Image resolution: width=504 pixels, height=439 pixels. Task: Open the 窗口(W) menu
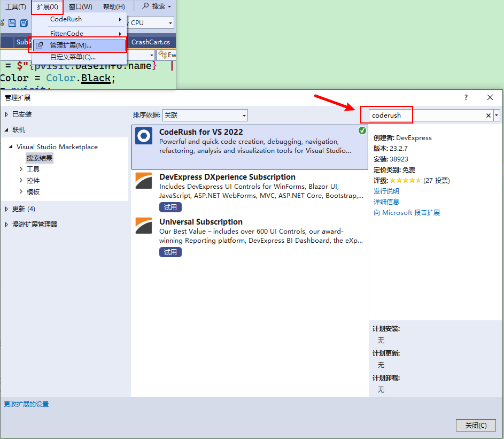pyautogui.click(x=80, y=7)
